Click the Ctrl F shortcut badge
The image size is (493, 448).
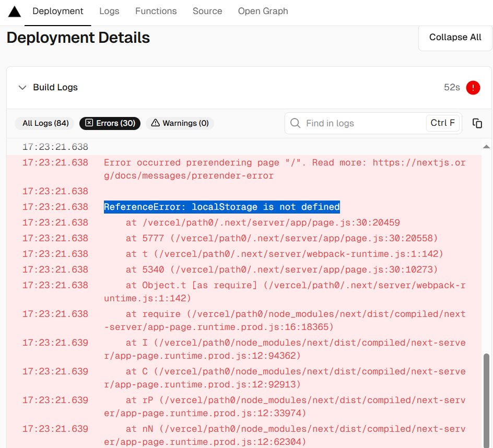443,123
